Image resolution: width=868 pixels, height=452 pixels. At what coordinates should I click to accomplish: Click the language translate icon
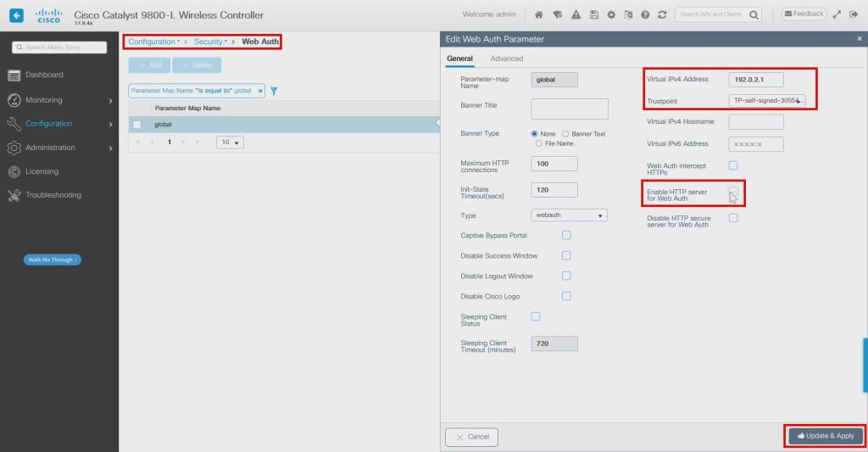coord(628,15)
